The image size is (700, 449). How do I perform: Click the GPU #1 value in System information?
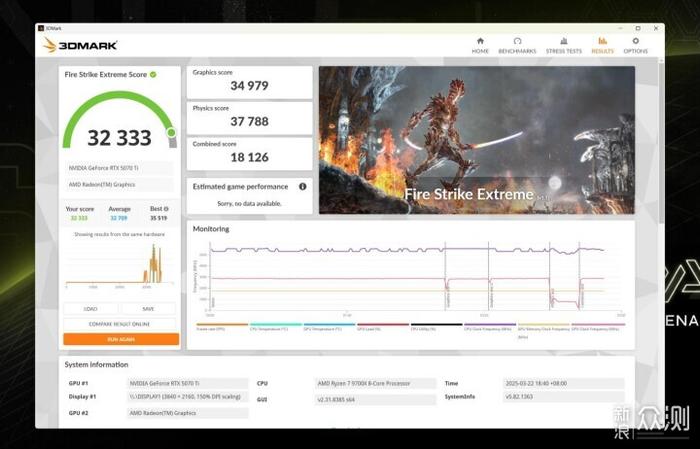pos(188,383)
